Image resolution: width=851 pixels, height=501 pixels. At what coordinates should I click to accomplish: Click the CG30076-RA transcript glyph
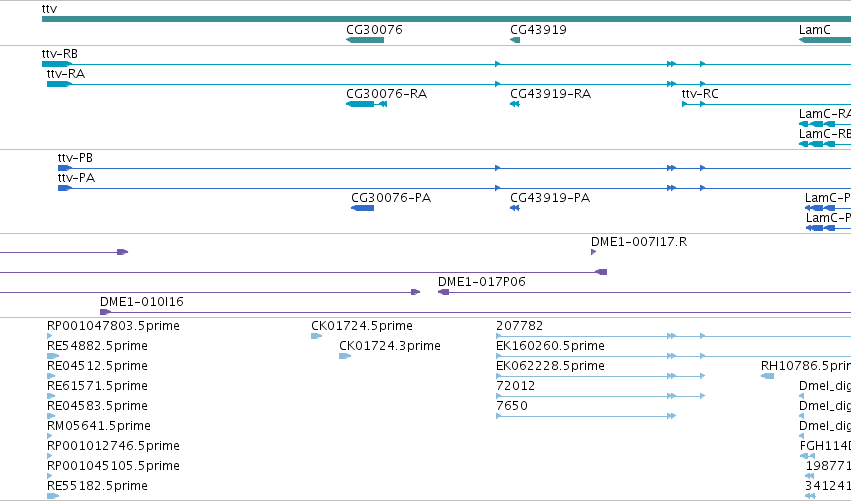(x=366, y=104)
